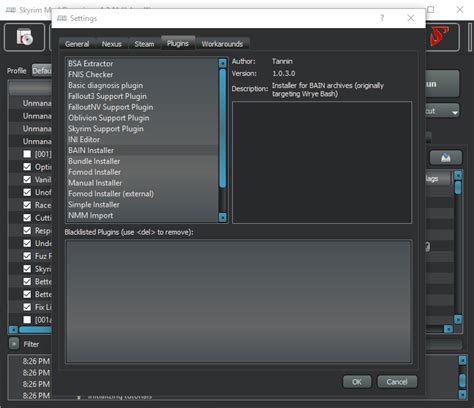Click the plugin settings table area
The height and width of the screenshot is (408, 474).
tap(322, 162)
